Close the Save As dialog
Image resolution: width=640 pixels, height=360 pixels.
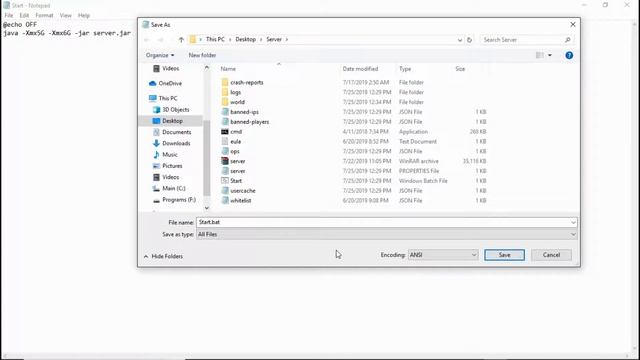573,24
